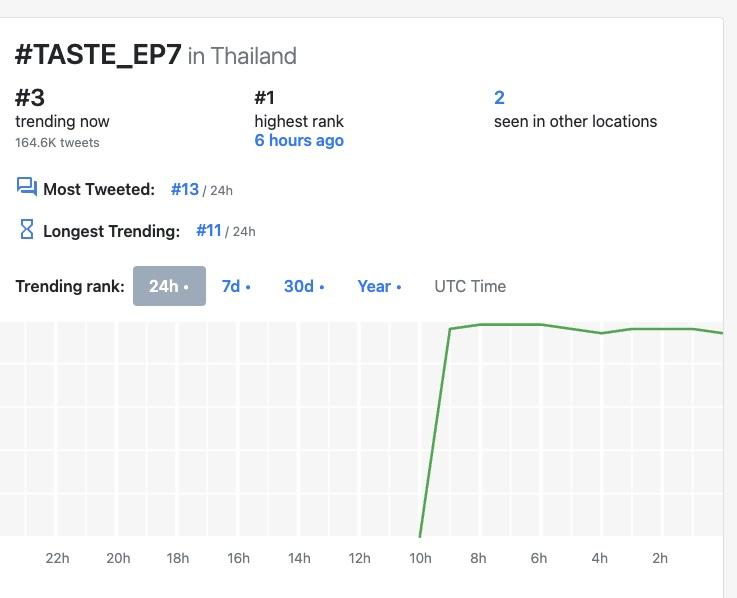
Task: Switch to the 7d trending rank view
Action: pyautogui.click(x=236, y=286)
